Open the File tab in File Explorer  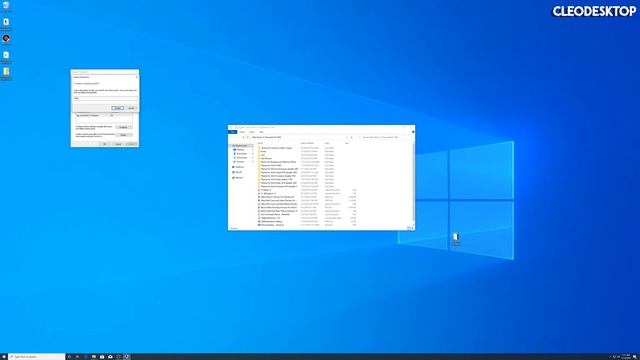coord(233,132)
